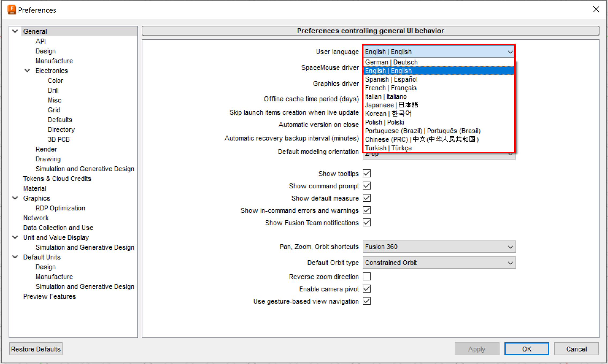Collapse the Graphics tree section
This screenshot has width=608, height=364.
(15, 198)
